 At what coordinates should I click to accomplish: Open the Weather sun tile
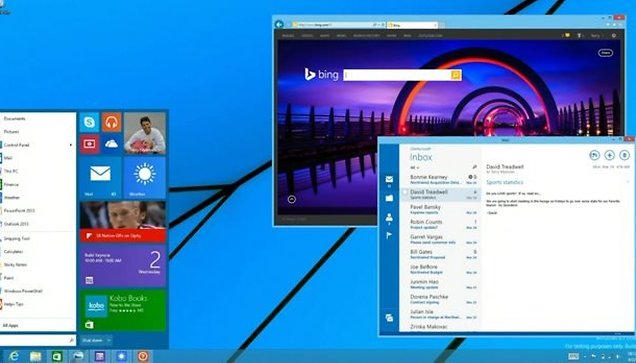click(145, 177)
